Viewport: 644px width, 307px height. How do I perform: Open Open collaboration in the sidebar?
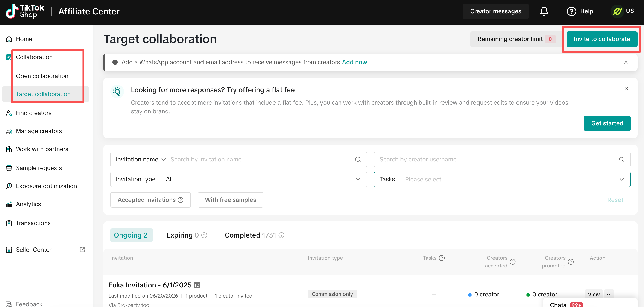coord(42,76)
